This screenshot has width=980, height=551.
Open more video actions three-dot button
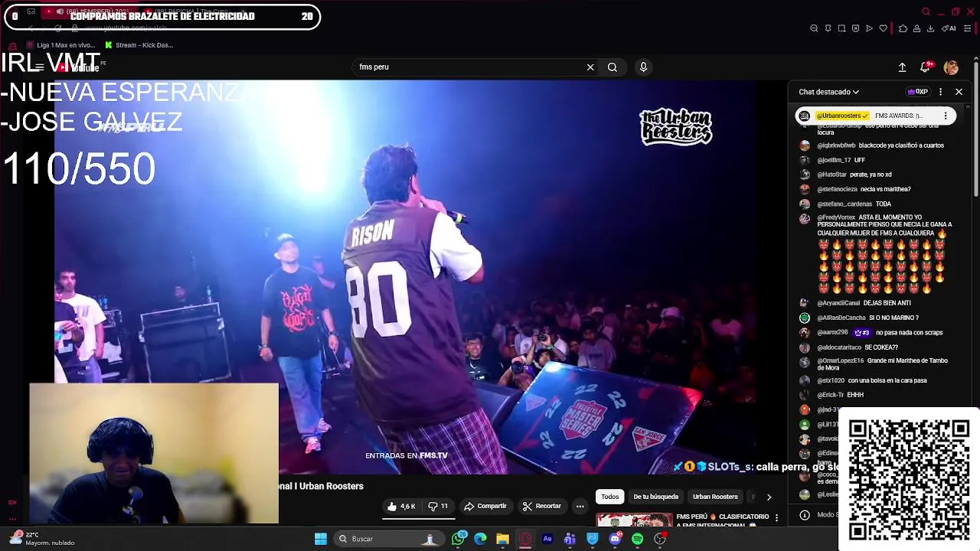pos(580,507)
